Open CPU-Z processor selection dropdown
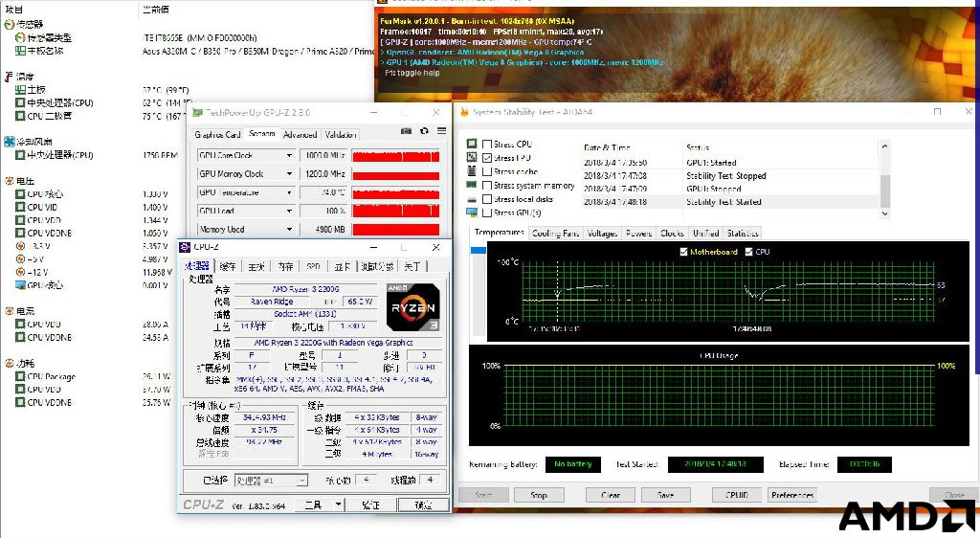The height and width of the screenshot is (538, 980). pyautogui.click(x=301, y=481)
